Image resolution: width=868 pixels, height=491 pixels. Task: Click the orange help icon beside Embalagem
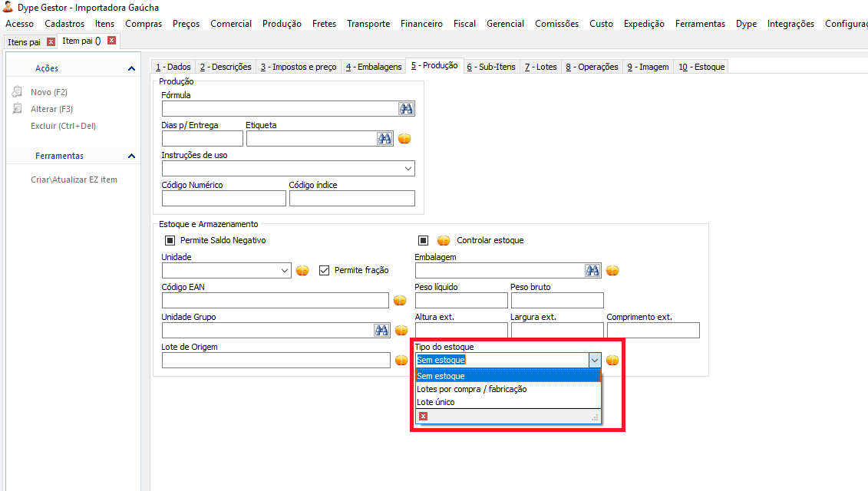[612, 270]
